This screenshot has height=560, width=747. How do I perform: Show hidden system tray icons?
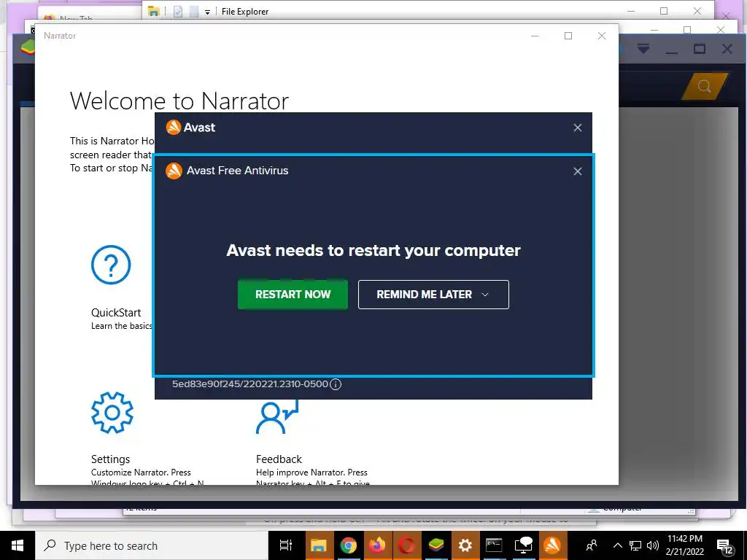(617, 545)
